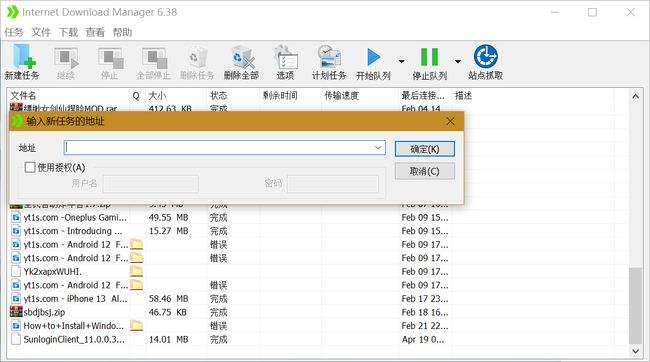Open the 帮助 menu
This screenshot has height=362, width=650.
[x=122, y=32]
